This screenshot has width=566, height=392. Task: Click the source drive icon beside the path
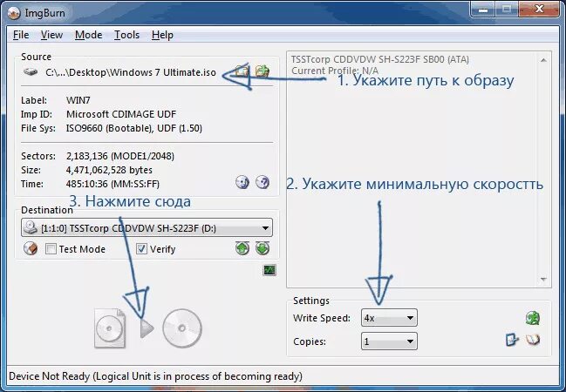click(31, 71)
